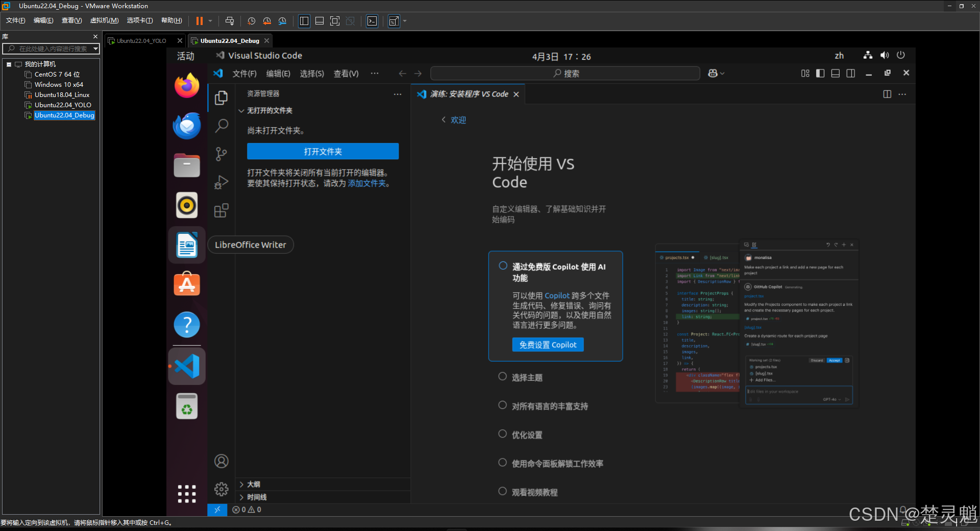Image resolution: width=980 pixels, height=531 pixels.
Task: Open errors and warnings status indicator
Action: pyautogui.click(x=247, y=510)
